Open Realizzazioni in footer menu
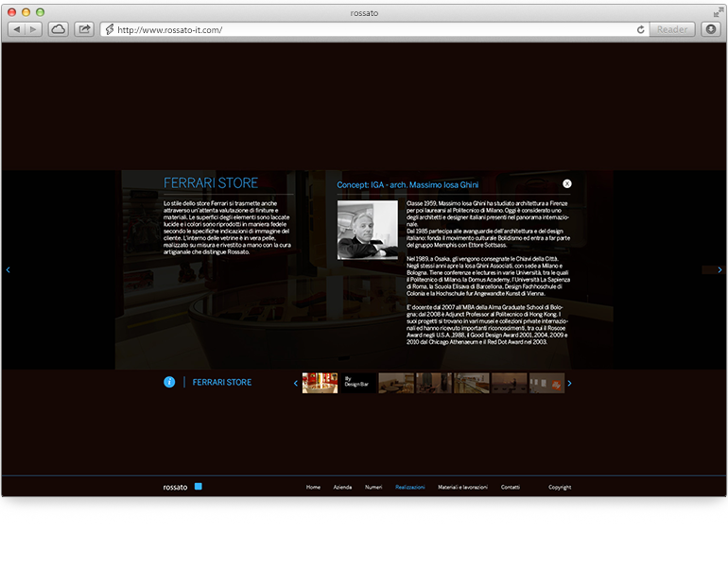The image size is (728, 586). tap(410, 487)
